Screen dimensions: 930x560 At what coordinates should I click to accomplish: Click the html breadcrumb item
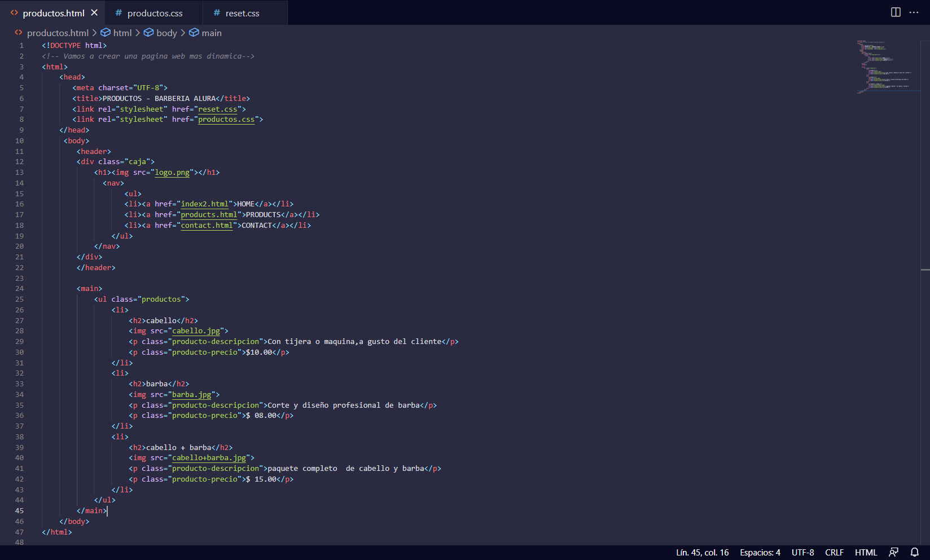pos(122,33)
